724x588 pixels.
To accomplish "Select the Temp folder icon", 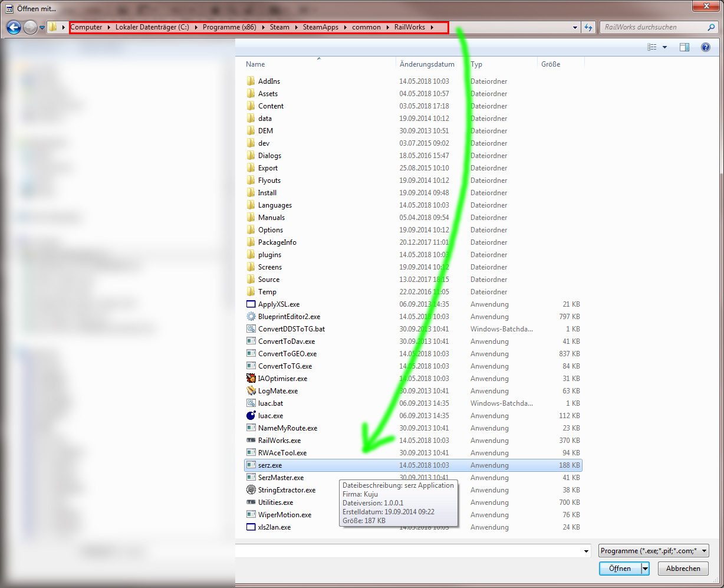I will point(251,292).
